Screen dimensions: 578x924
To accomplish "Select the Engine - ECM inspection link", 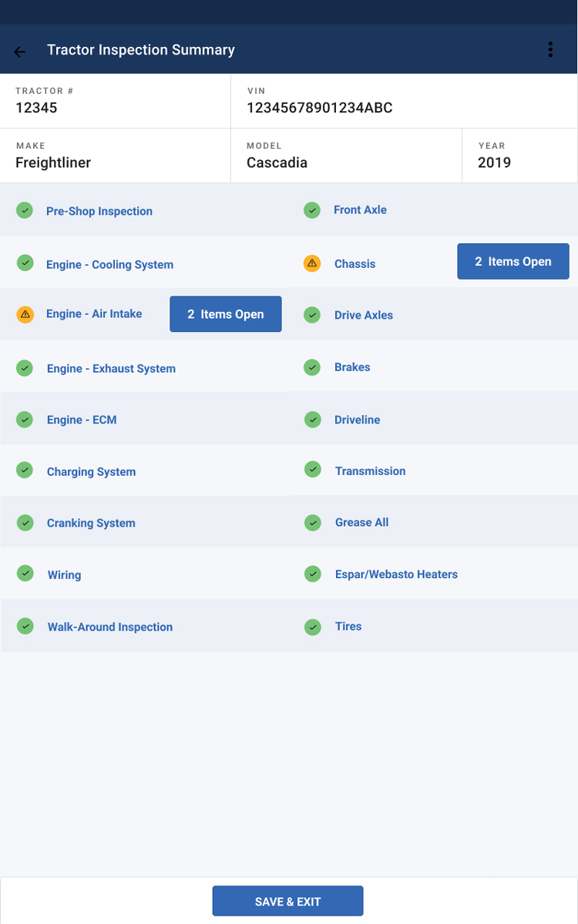I will (x=82, y=420).
